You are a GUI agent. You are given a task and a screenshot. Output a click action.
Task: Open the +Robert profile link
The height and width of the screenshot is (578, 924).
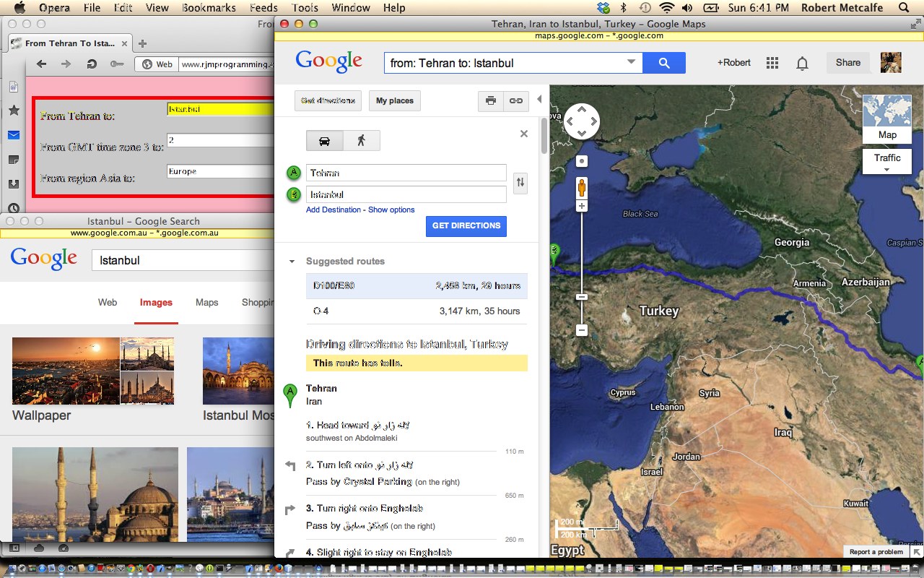(x=733, y=63)
